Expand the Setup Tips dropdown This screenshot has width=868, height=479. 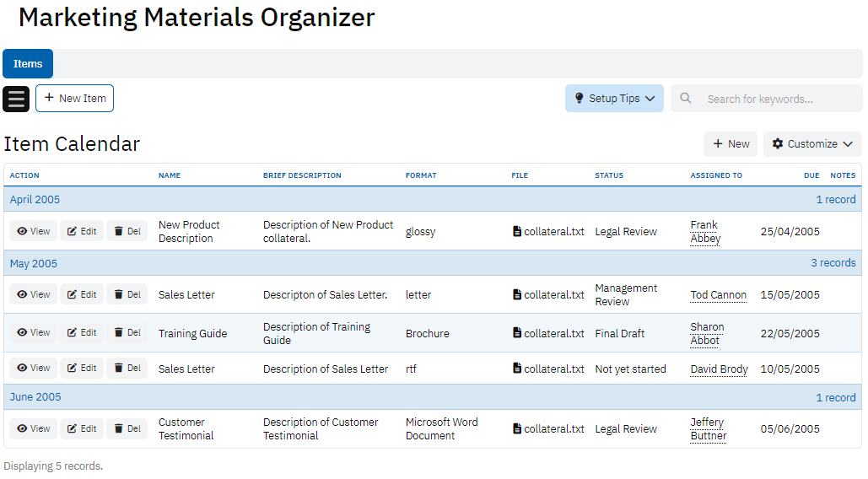point(614,99)
